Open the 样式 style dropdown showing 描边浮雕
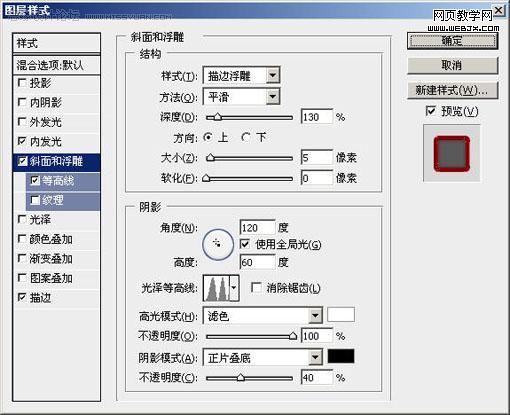The width and height of the screenshot is (510, 415). coord(241,76)
